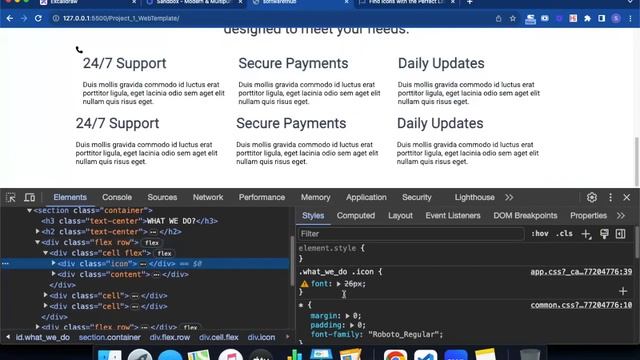Toggle flex badge on div flex row
Image resolution: width=640 pixels, height=360 pixels.
tap(151, 242)
